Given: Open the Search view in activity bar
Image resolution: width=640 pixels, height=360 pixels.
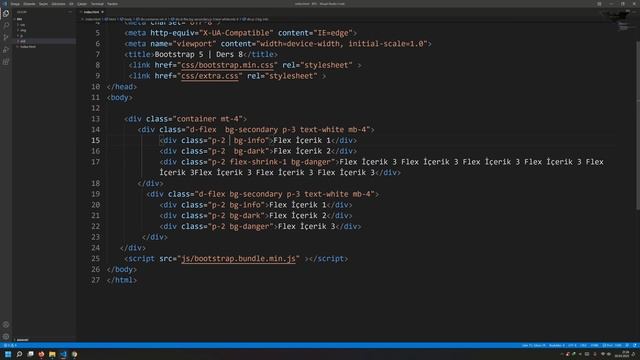Looking at the screenshot, I should [x=6, y=25].
